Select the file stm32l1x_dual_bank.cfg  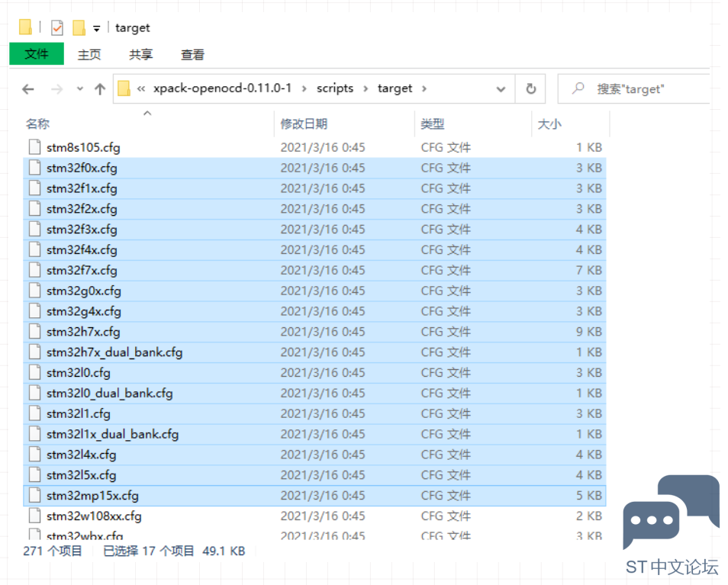[315, 434]
